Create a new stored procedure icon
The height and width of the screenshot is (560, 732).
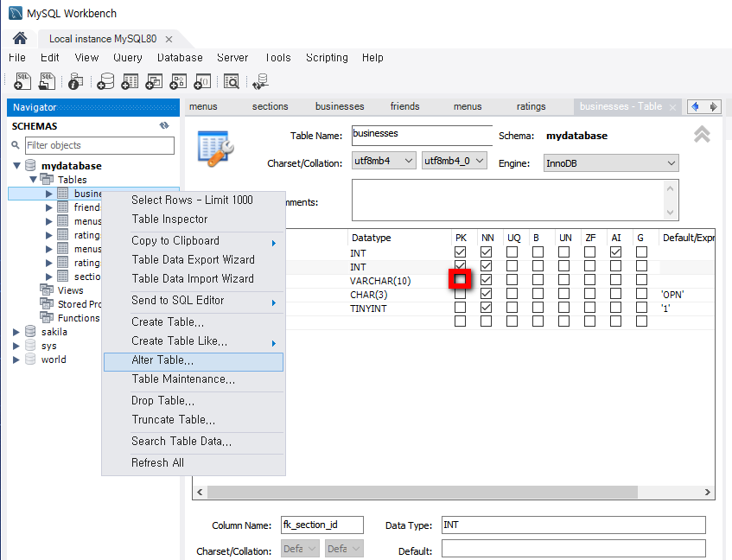pos(178,81)
